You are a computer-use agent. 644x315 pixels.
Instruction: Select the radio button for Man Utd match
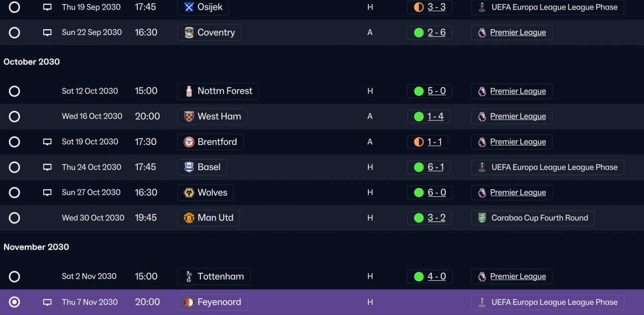[x=15, y=218]
